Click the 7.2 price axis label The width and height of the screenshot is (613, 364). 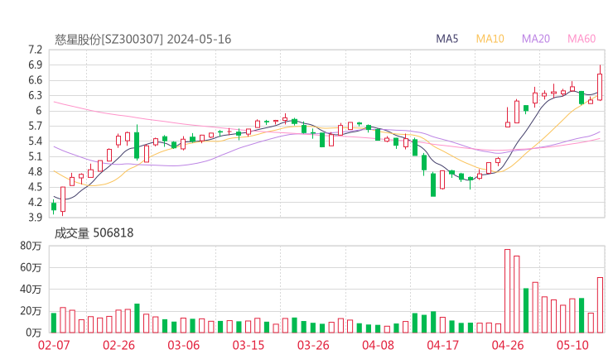click(x=35, y=50)
